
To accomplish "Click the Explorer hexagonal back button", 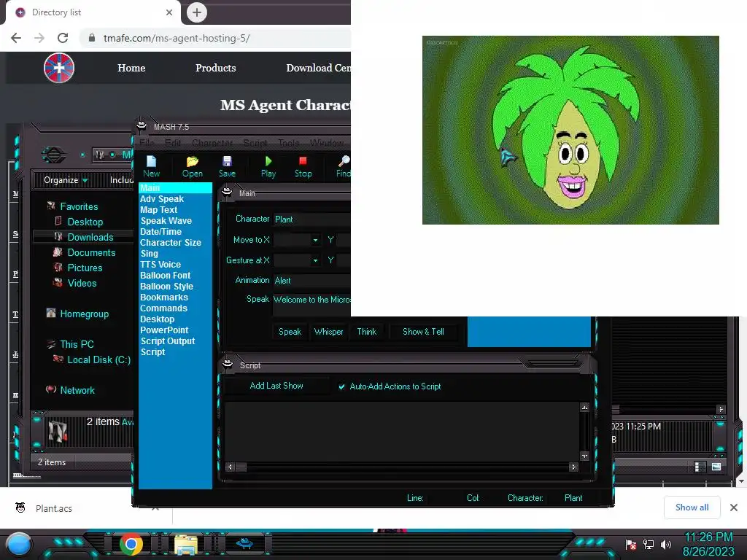I will click(x=53, y=155).
